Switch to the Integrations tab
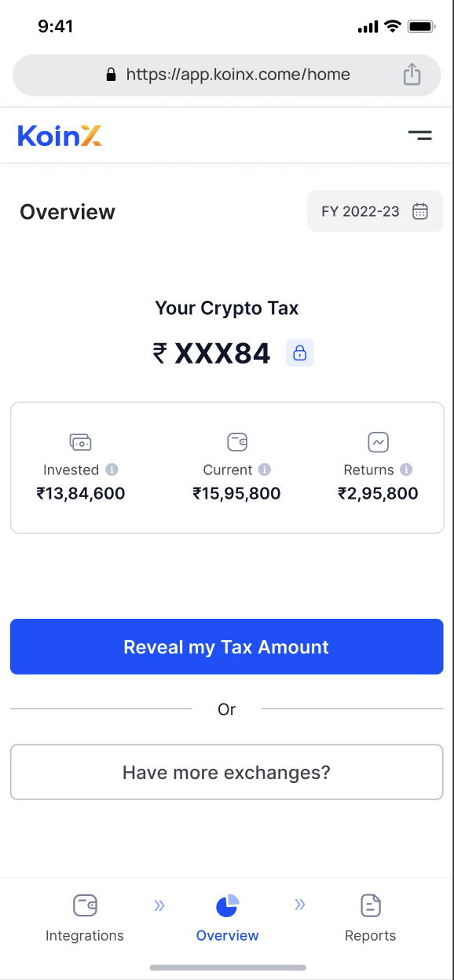The width and height of the screenshot is (454, 980). 85,917
